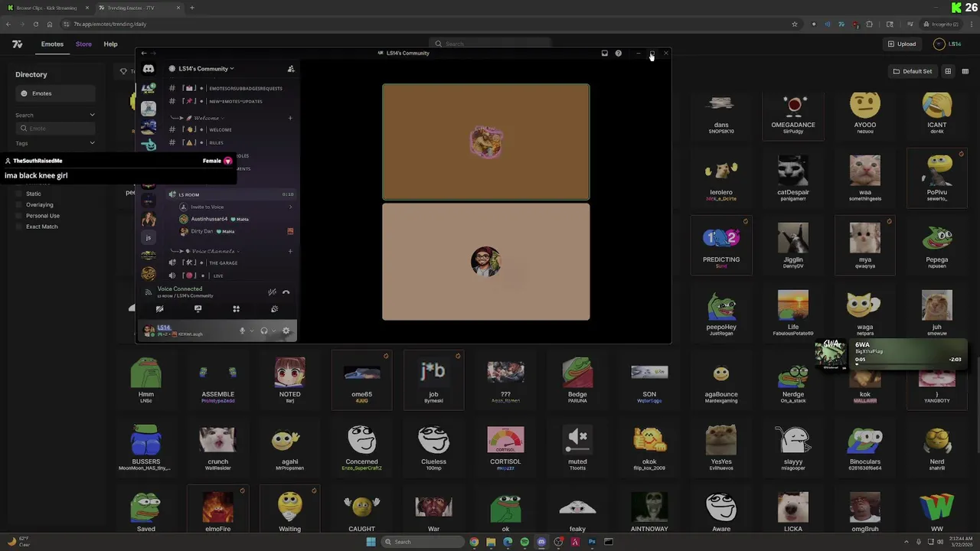Open a new browser tab
This screenshot has width=980, height=551.
tap(192, 8)
